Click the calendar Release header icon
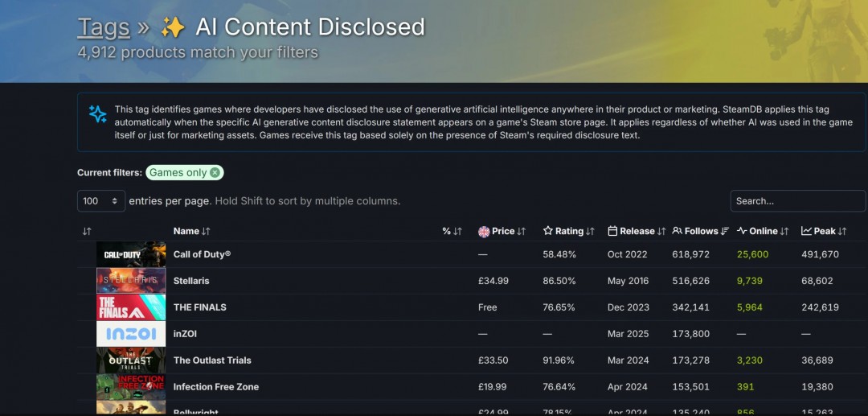 click(612, 231)
